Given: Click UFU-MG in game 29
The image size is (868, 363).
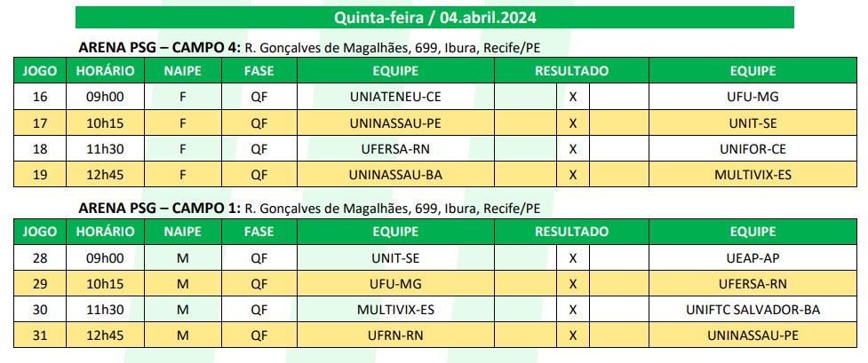Looking at the screenshot, I should pyautogui.click(x=395, y=284).
